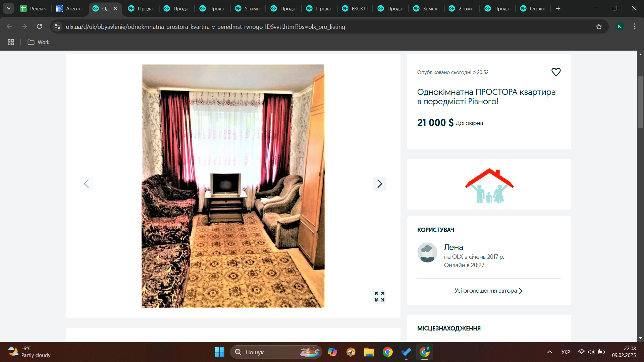Bookmark this page with star icon
This screenshot has width=644, height=362.
(x=599, y=27)
